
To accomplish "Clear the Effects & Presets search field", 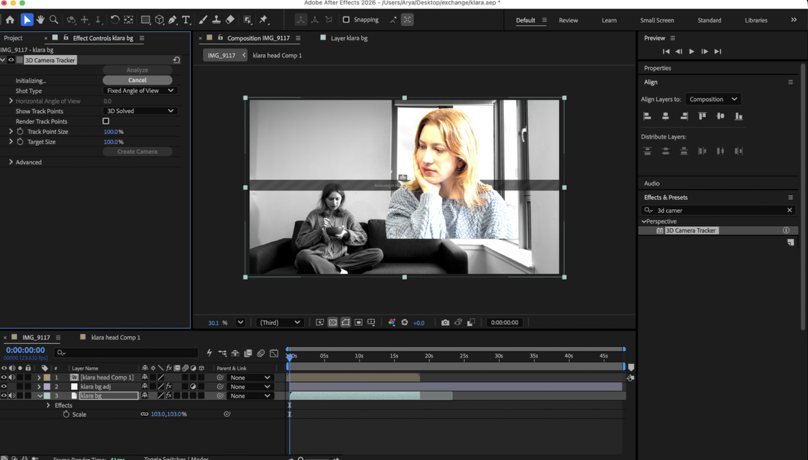I will point(789,210).
